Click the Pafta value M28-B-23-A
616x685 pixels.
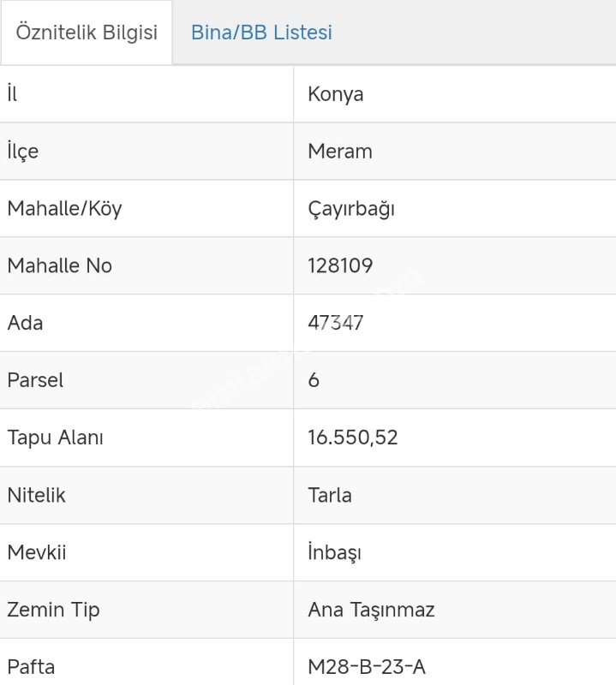click(367, 666)
